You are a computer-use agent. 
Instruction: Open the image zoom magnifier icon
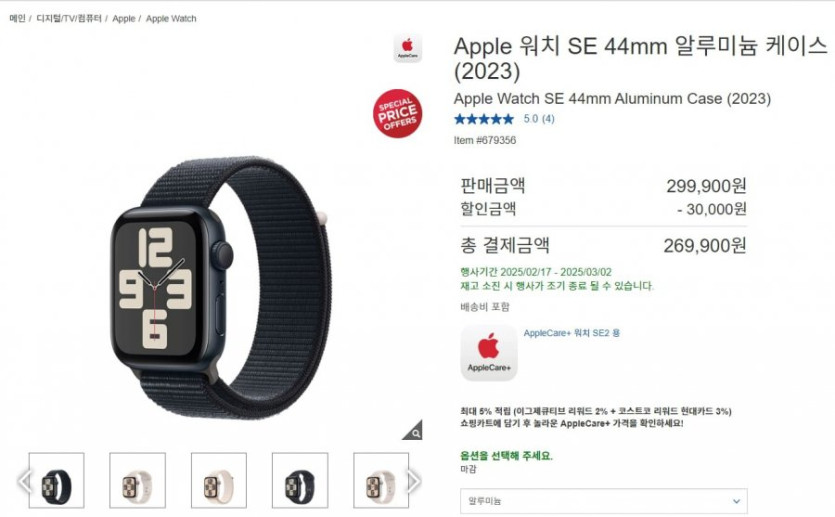(x=413, y=430)
